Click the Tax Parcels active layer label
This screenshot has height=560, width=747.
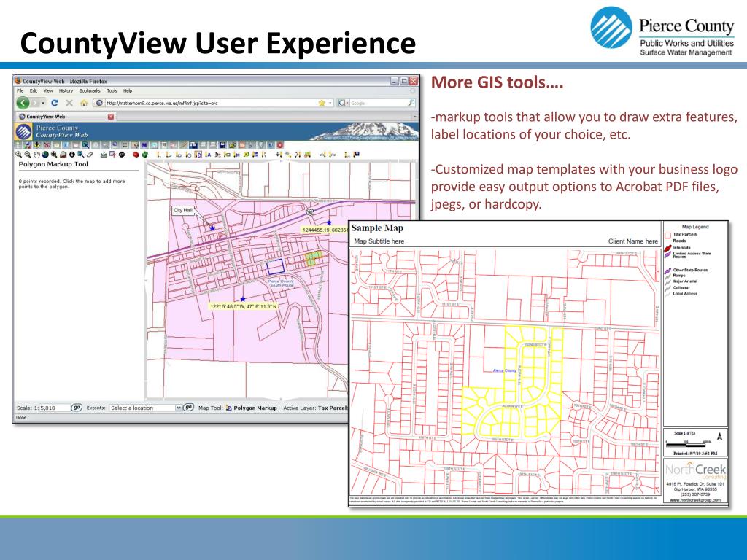click(x=333, y=408)
